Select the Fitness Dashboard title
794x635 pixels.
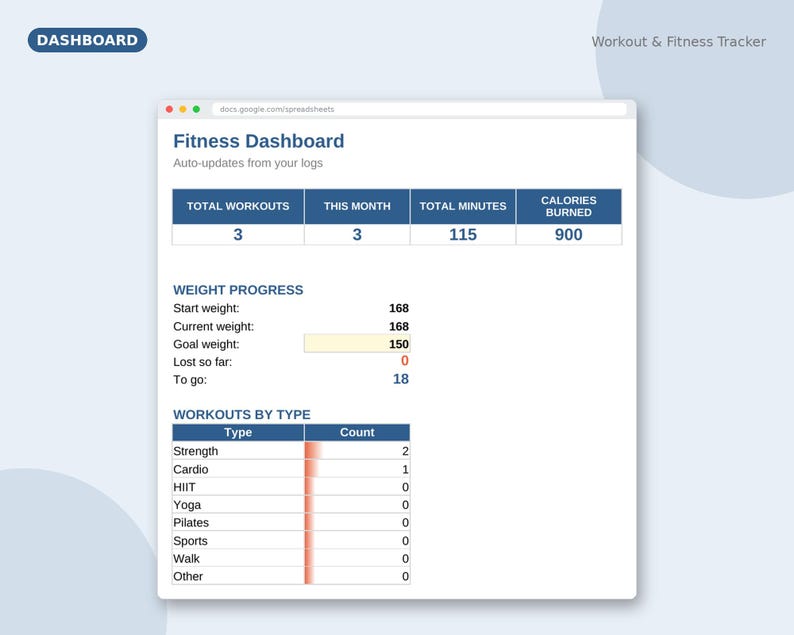click(x=259, y=141)
